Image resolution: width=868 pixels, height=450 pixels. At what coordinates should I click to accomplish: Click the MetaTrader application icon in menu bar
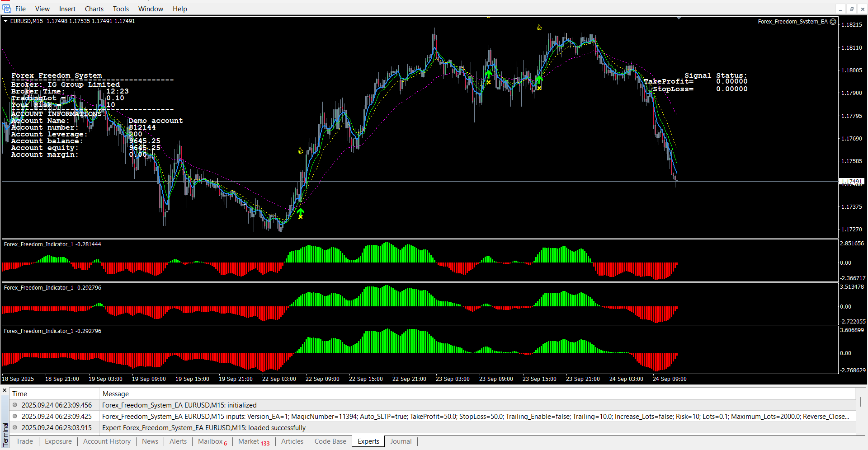tap(6, 9)
